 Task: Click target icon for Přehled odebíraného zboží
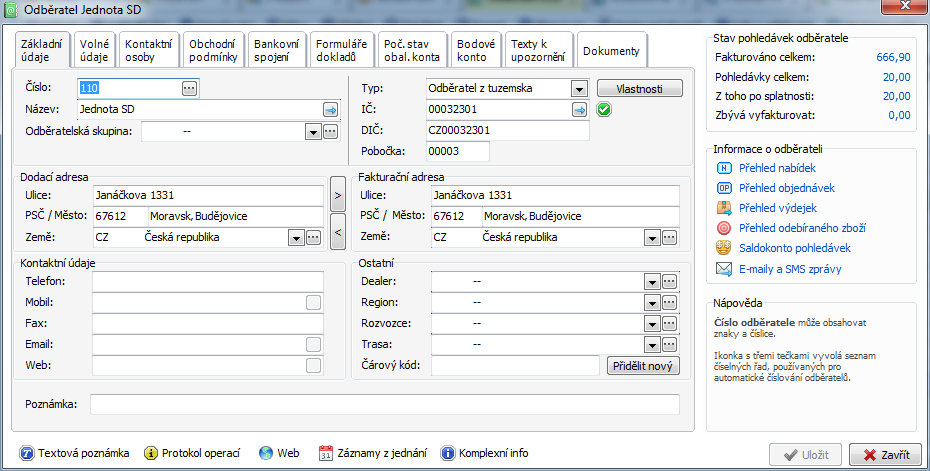point(724,228)
